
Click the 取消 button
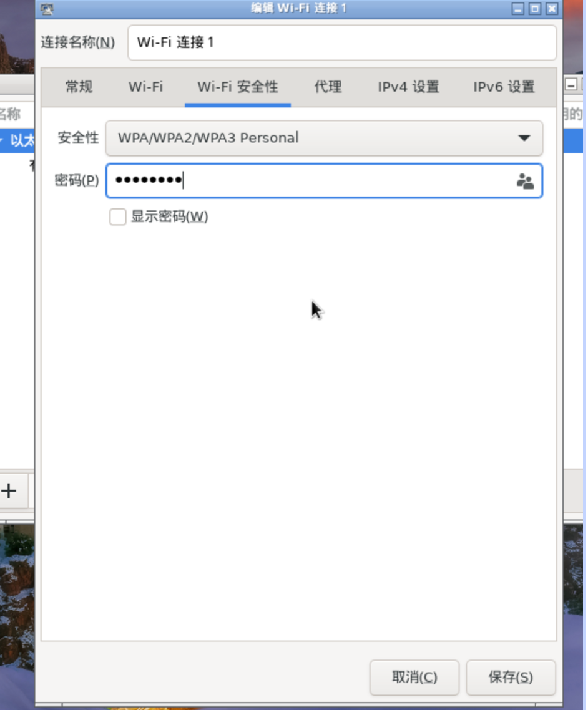414,678
